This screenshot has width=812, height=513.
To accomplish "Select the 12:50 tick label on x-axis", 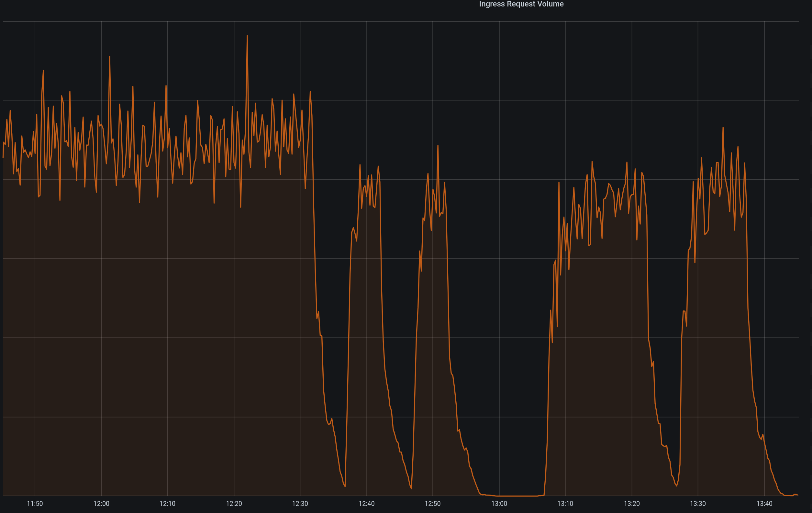I will click(x=432, y=504).
